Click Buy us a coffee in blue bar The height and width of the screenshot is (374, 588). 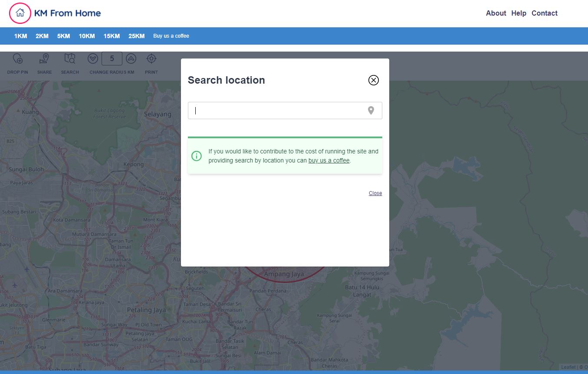pos(171,36)
